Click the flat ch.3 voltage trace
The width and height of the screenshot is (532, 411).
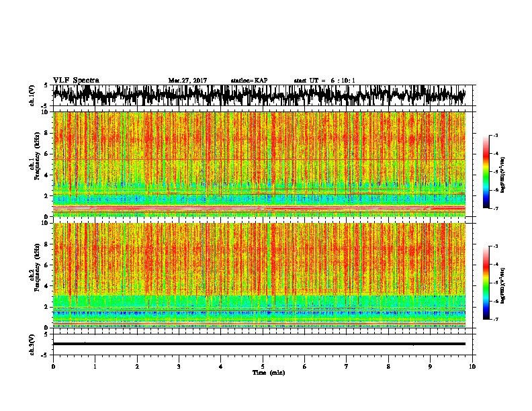[259, 344]
